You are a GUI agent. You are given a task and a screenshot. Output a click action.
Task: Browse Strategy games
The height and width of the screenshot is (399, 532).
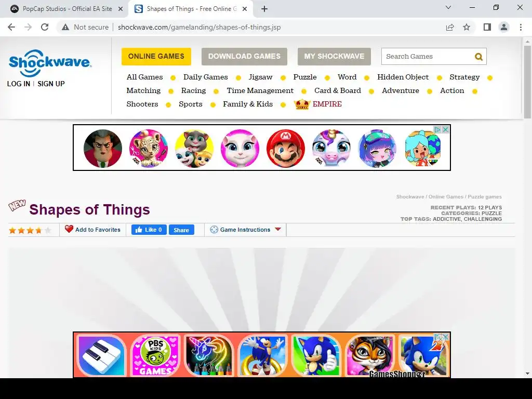click(464, 77)
